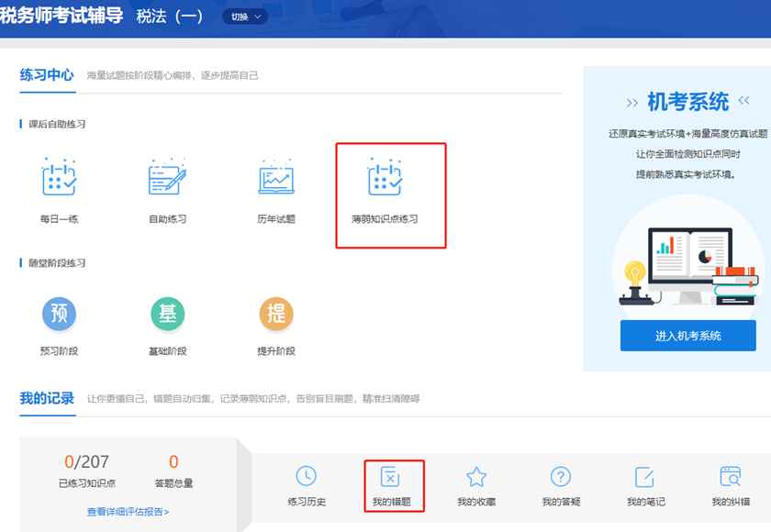Open the 查看详细评估报告 link
Image resolution: width=771 pixels, height=532 pixels.
pyautogui.click(x=128, y=512)
